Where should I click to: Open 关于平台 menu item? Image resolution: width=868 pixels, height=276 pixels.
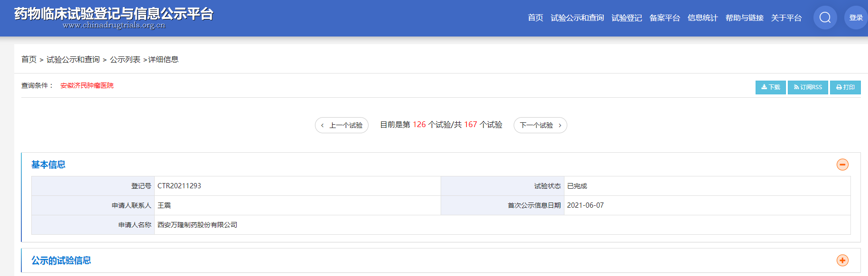[x=786, y=18]
